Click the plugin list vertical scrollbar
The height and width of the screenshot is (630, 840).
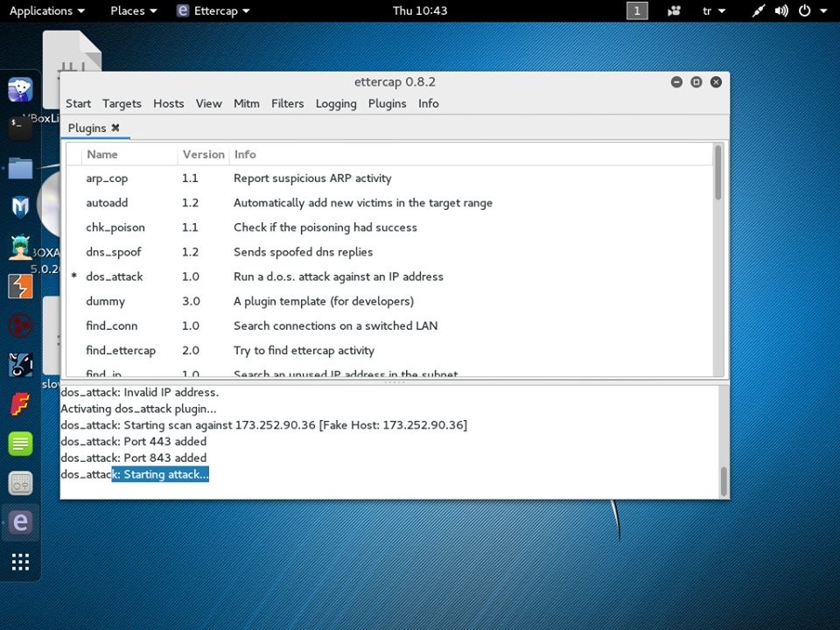coord(717,172)
